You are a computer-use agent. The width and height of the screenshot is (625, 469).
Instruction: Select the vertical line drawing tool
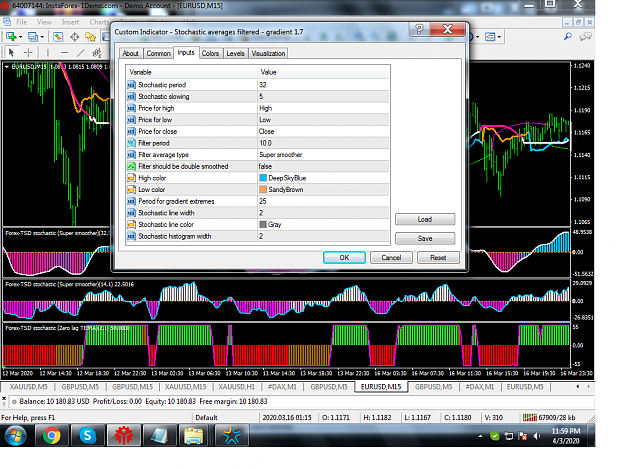click(x=47, y=52)
